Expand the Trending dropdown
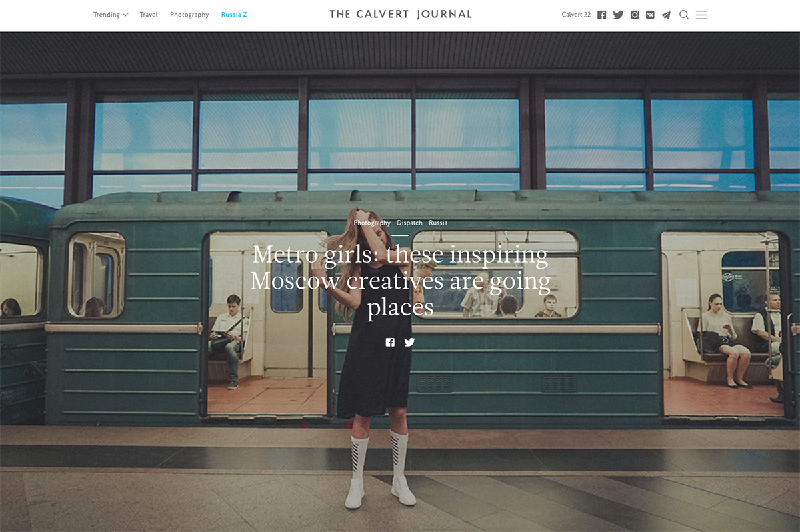 click(x=111, y=15)
